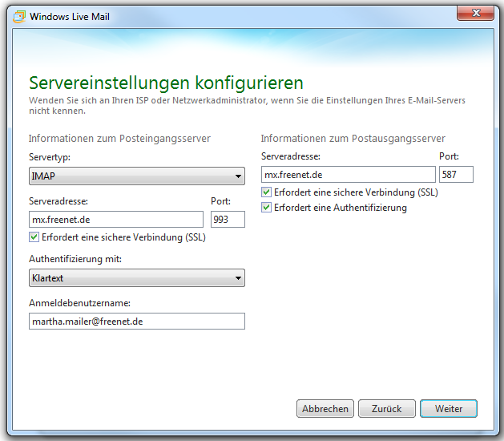Click the Informationen zum Postausgangsserver label

click(x=353, y=139)
